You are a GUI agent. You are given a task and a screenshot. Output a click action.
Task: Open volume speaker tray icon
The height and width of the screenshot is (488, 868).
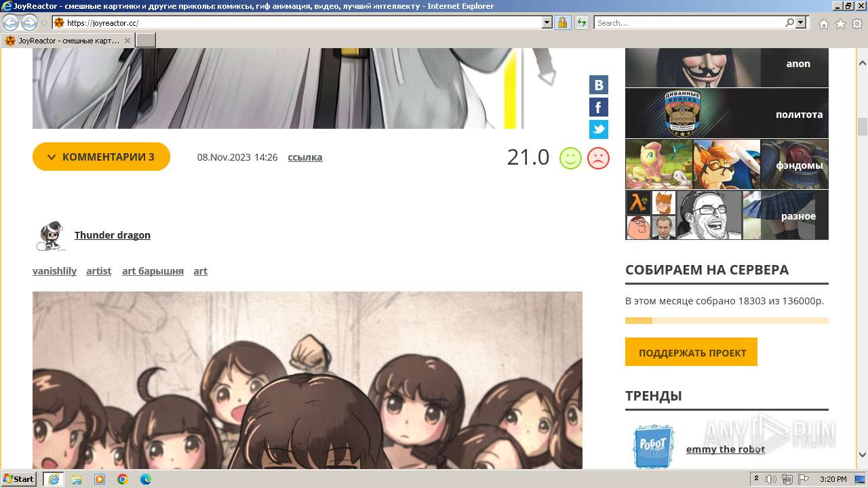click(772, 479)
